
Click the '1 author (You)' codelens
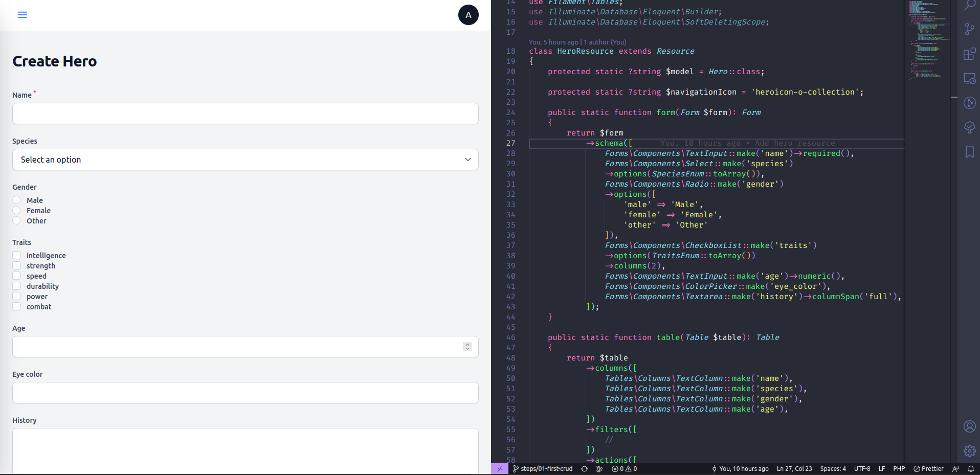point(605,42)
